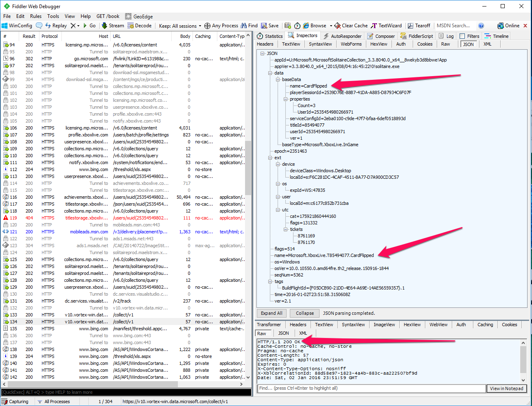Image resolution: width=532 pixels, height=406 pixels.
Task: Click the Replay toolbar button
Action: (x=56, y=26)
